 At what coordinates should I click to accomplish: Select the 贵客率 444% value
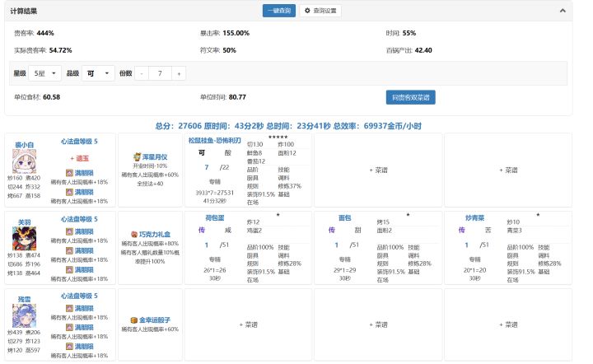(x=45, y=33)
